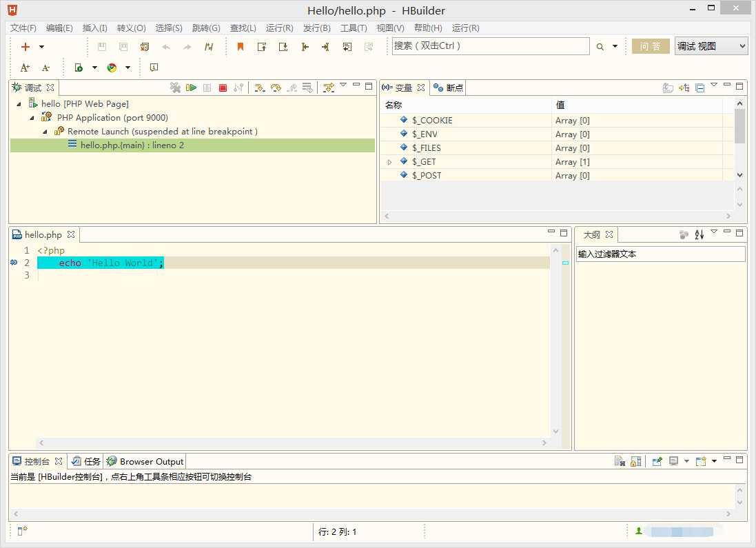Viewport: 756px width, 548px height.
Task: Select the hello.php.{main} : lineno 2 stack frame
Action: (x=192, y=145)
